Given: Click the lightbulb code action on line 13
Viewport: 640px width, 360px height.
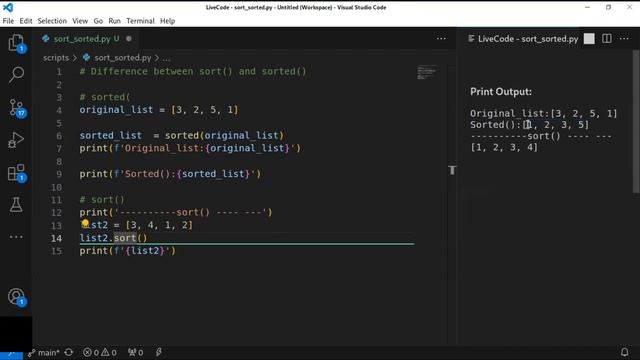Looking at the screenshot, I should (x=85, y=224).
